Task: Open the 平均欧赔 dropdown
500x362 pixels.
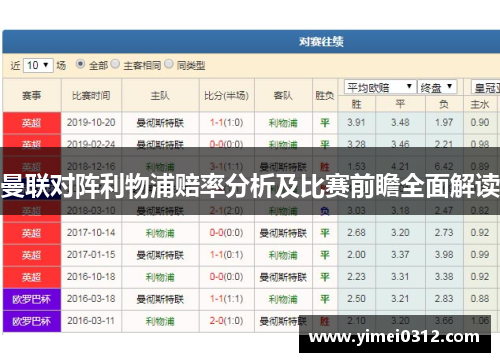Action: pos(380,87)
